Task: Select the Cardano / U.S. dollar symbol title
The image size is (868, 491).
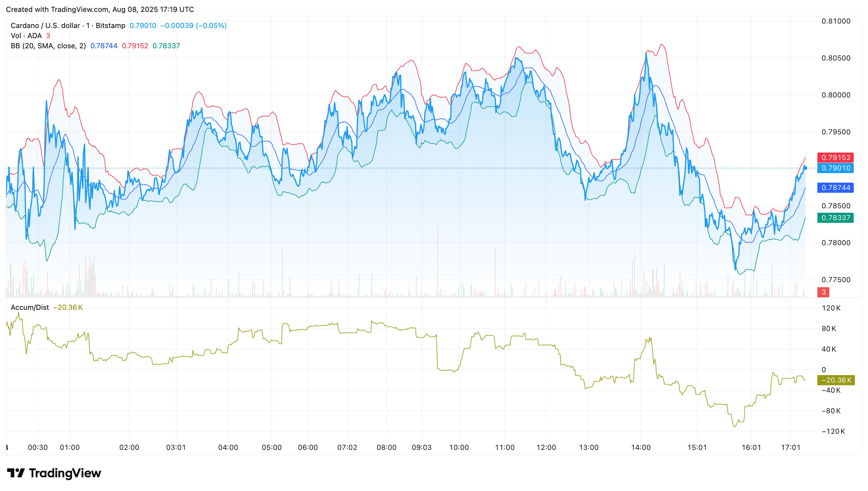Action: pos(68,26)
